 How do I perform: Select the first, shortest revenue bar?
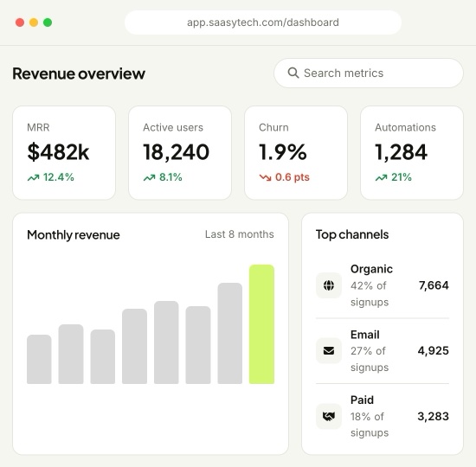pyautogui.click(x=39, y=359)
